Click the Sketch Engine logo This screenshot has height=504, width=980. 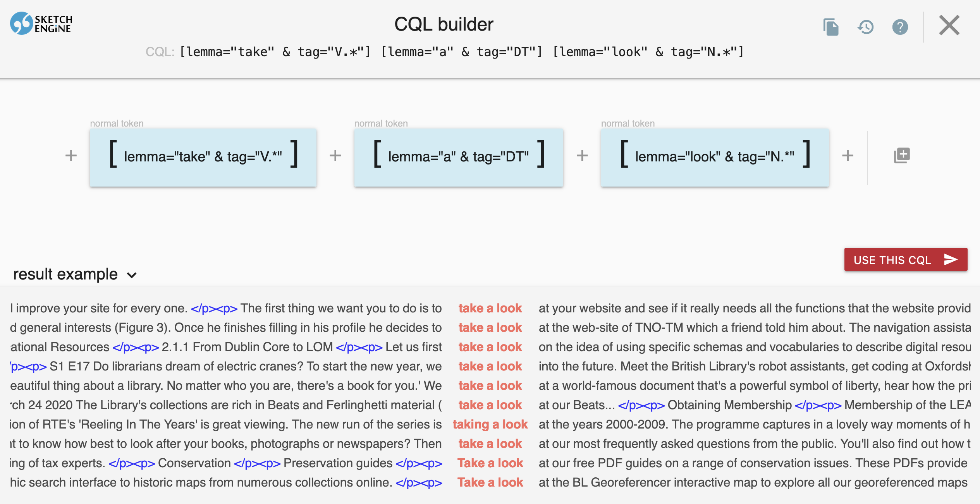(x=41, y=24)
